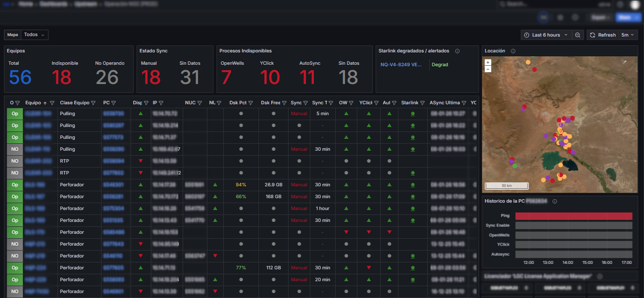The height and width of the screenshot is (298, 644).
Task: Zoom out on the location map
Action: pos(488,70)
